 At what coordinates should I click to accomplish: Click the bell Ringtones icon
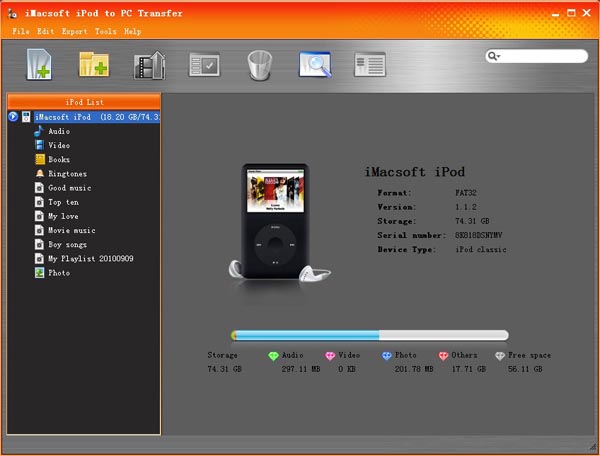pyautogui.click(x=40, y=174)
